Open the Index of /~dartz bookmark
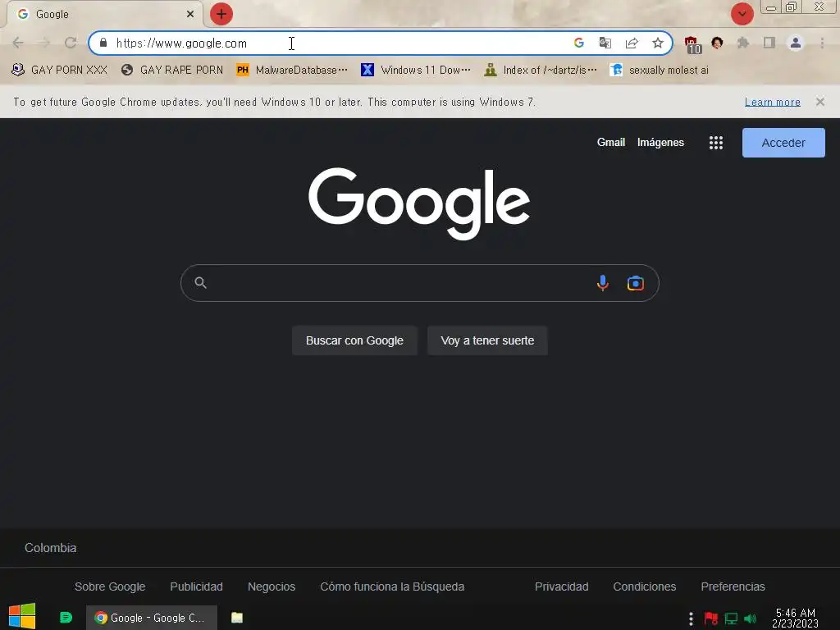The image size is (840, 630). [x=540, y=71]
